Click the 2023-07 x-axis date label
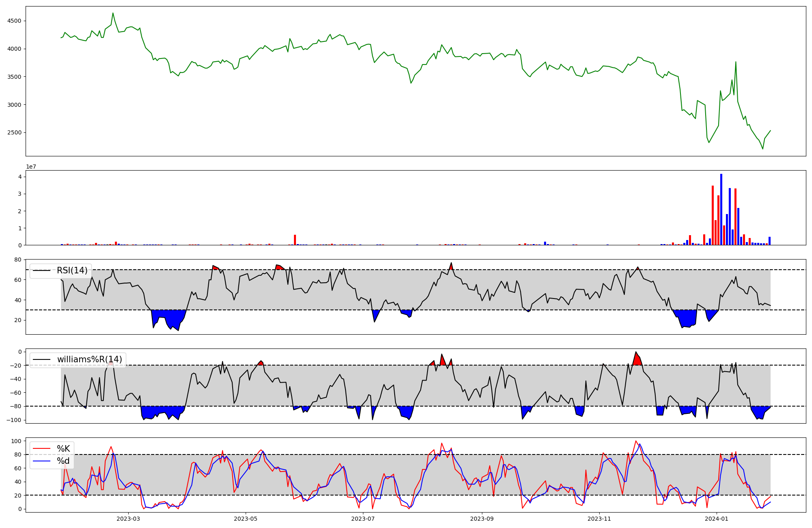Viewport: 812px width, 528px height. pos(363,519)
